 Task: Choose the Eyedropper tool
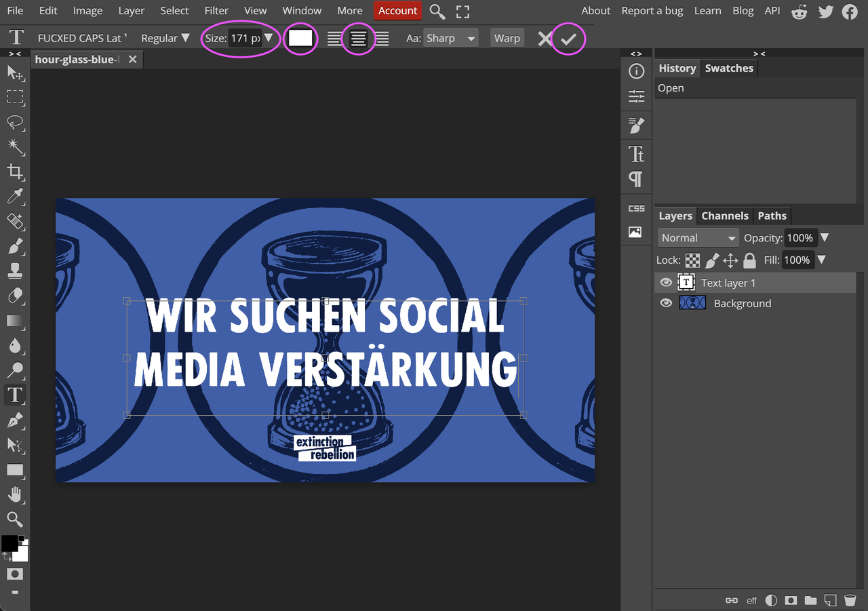pyautogui.click(x=15, y=197)
